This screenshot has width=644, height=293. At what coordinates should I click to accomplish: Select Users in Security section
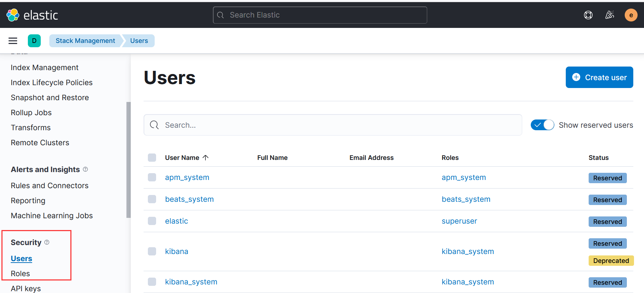(21, 259)
